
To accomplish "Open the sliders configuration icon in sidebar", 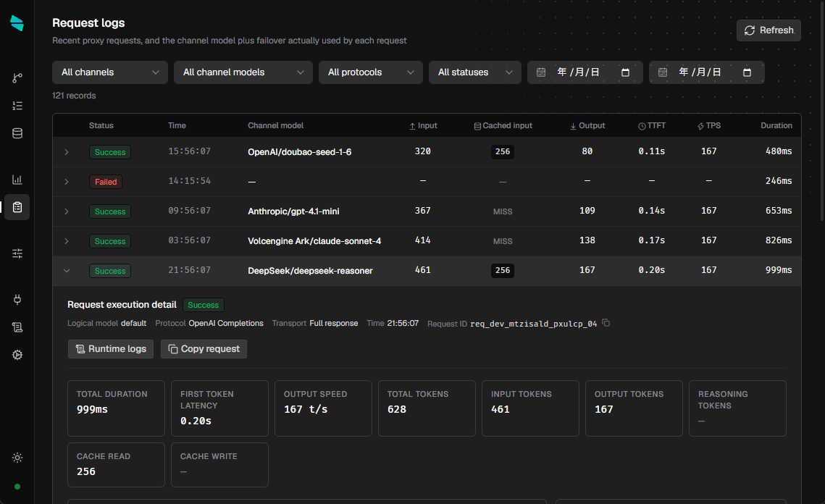I will coord(17,253).
